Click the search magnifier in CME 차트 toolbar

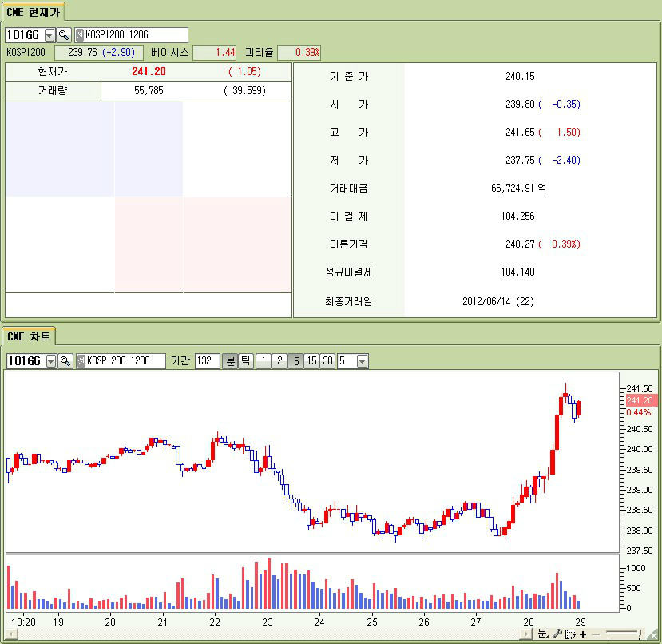pyautogui.click(x=65, y=361)
